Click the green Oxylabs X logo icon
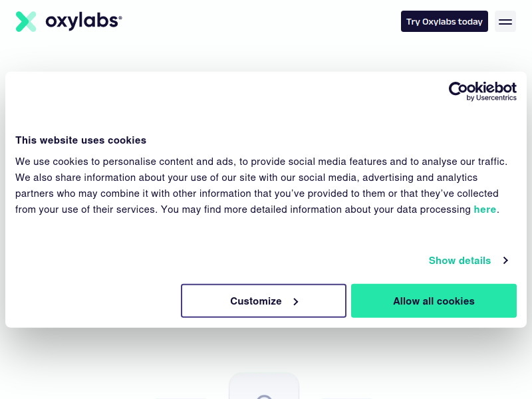This screenshot has width=532, height=399. (26, 21)
